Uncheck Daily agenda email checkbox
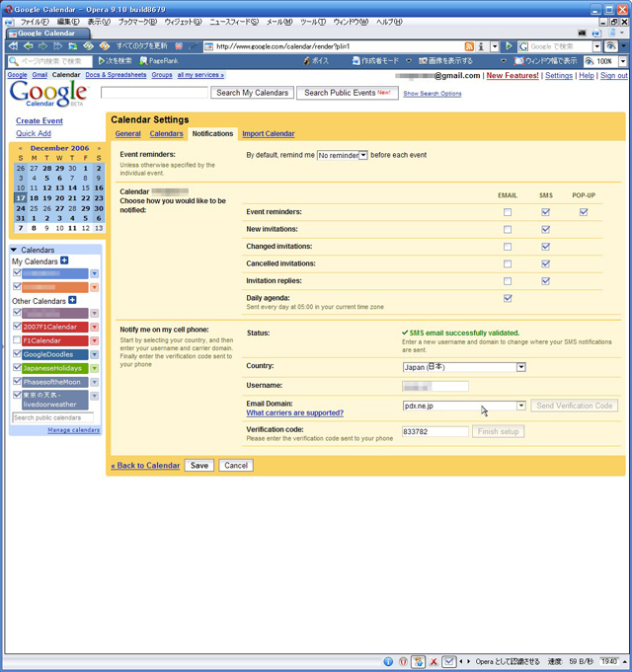This screenshot has height=672, width=632. click(508, 298)
